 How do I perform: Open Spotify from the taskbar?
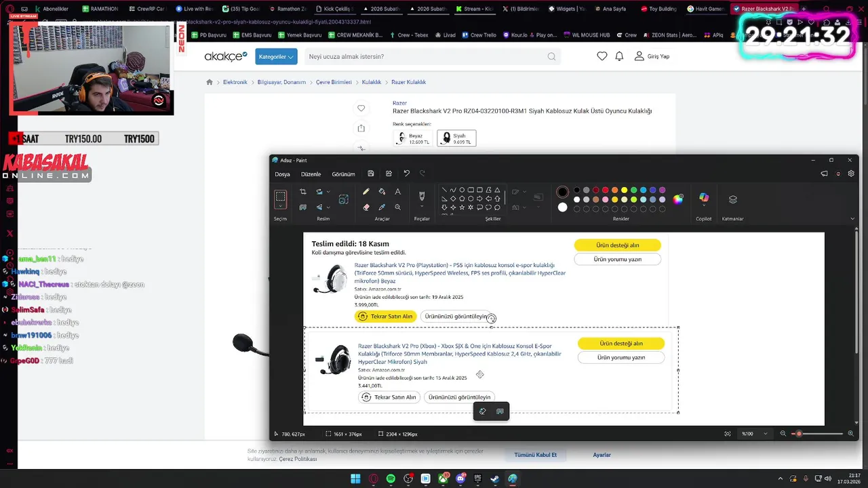[x=391, y=479]
